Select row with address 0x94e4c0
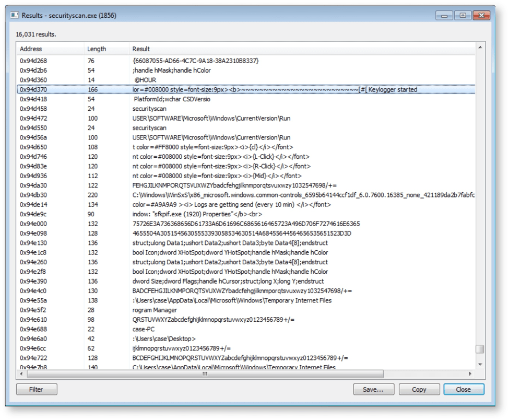This screenshot has height=420, width=509. coord(246,291)
